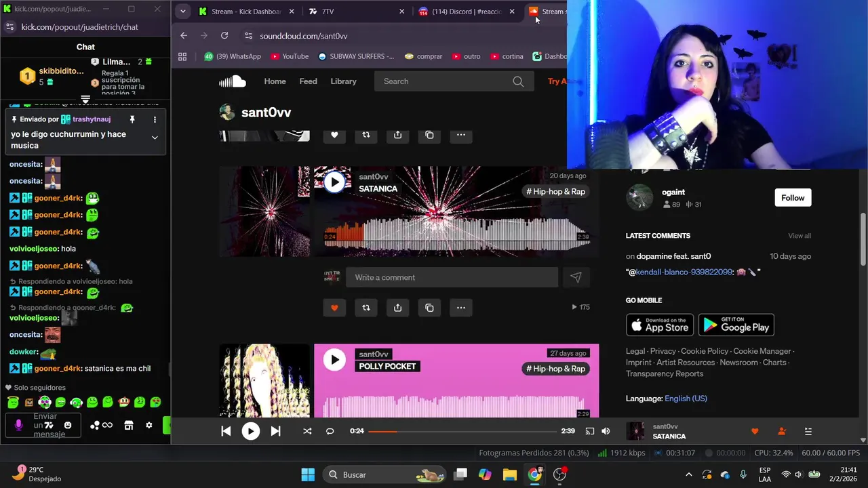Viewport: 868px width, 488px height.
Task: Seek along the bottom player progress bar
Action: point(462,431)
